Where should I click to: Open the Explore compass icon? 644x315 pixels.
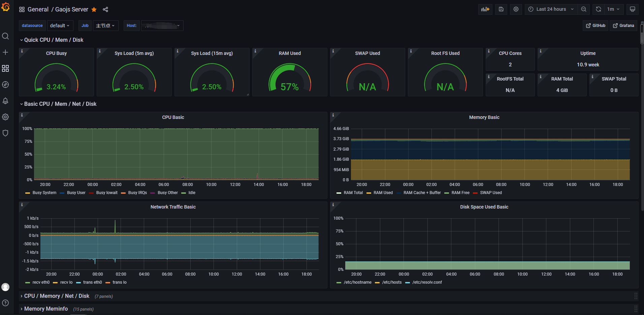click(5, 85)
